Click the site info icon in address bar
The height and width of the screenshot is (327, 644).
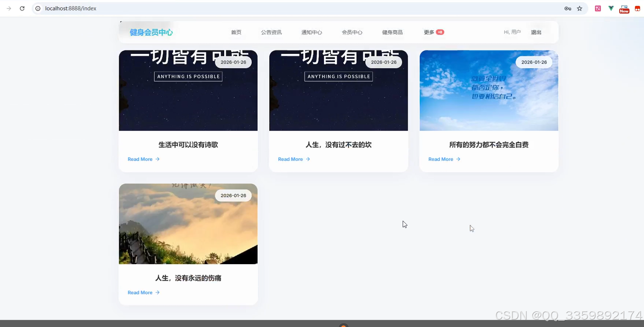coord(38,8)
